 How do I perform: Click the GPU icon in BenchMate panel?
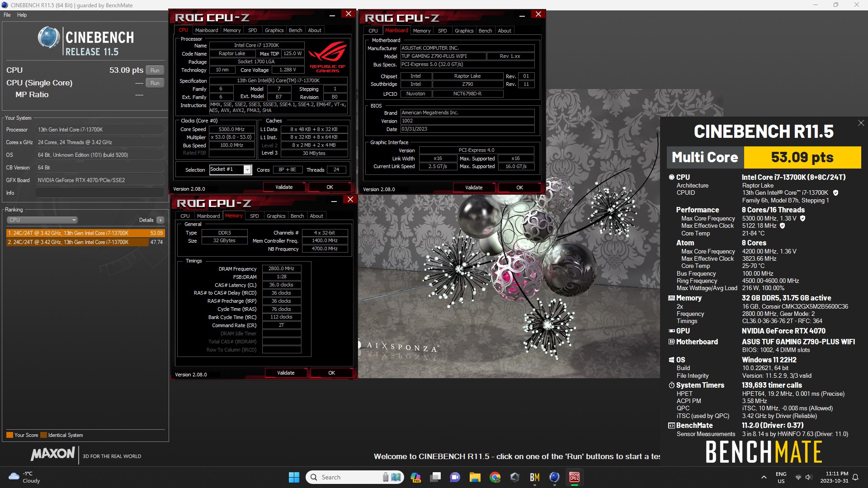pos(671,331)
